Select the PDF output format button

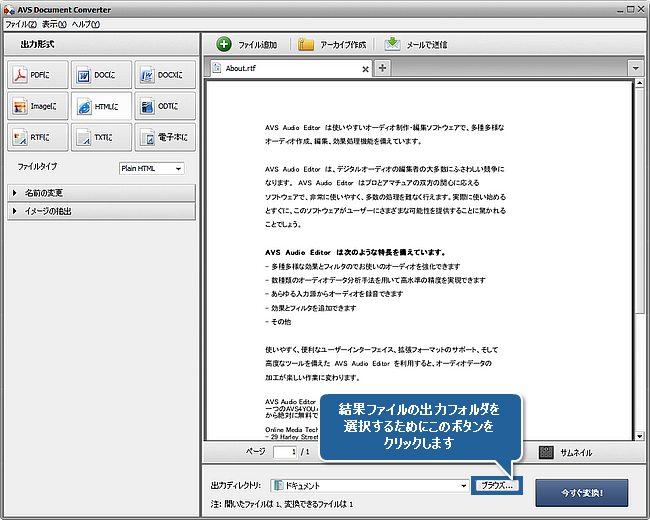(x=38, y=75)
